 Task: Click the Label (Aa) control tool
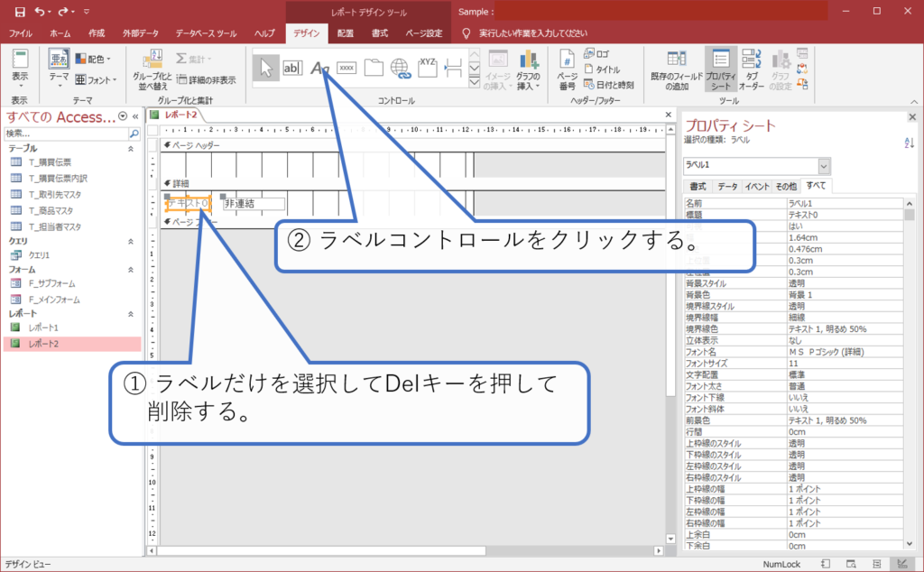click(319, 68)
